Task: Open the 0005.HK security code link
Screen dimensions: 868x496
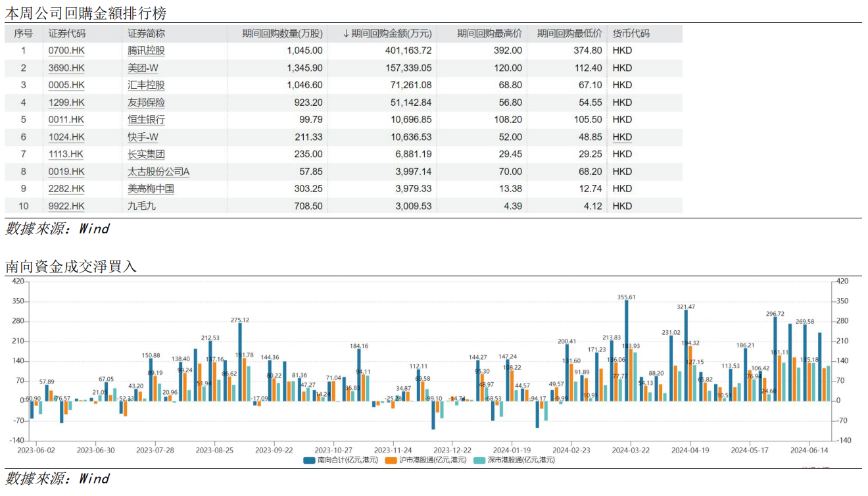Action: [66, 85]
